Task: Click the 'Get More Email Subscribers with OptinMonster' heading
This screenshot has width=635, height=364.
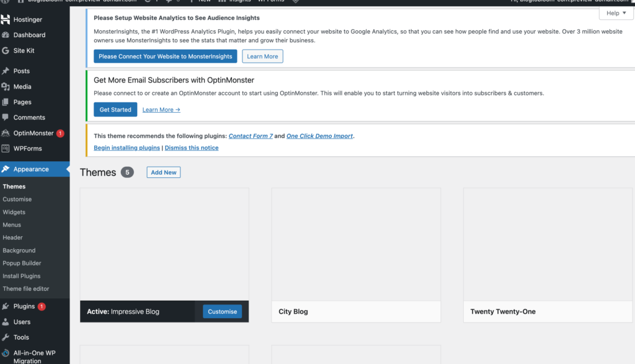Action: coord(174,80)
